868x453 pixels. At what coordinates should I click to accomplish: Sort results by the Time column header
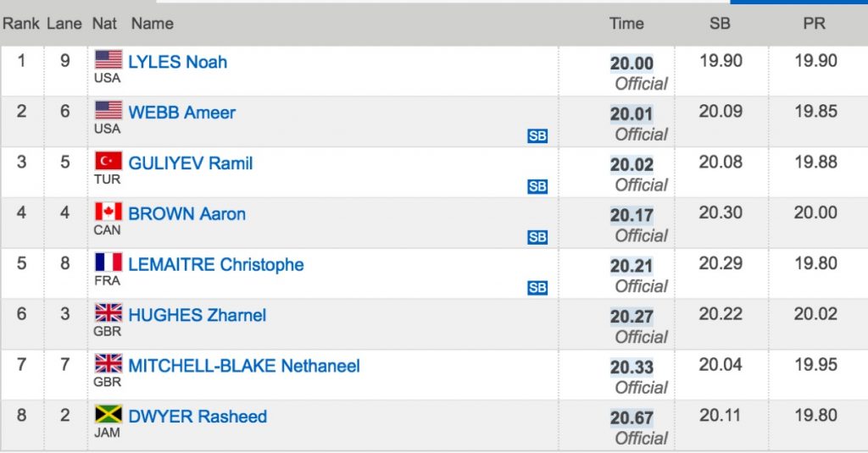[x=626, y=23]
